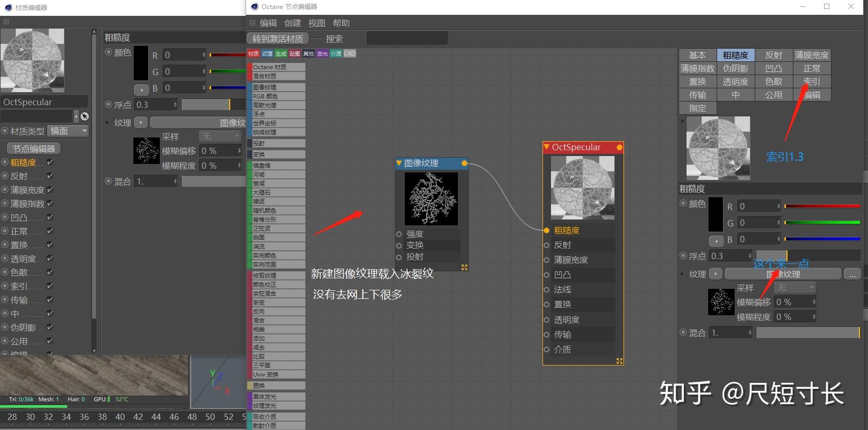
Task: Click the 介质 input port on OctSpecular node
Action: [x=547, y=349]
